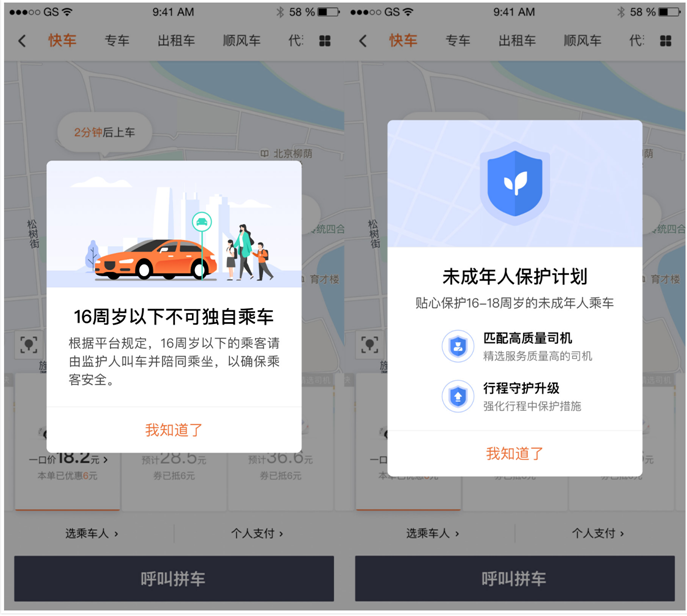Tap 呼叫拼车 button on right phone

(x=515, y=579)
